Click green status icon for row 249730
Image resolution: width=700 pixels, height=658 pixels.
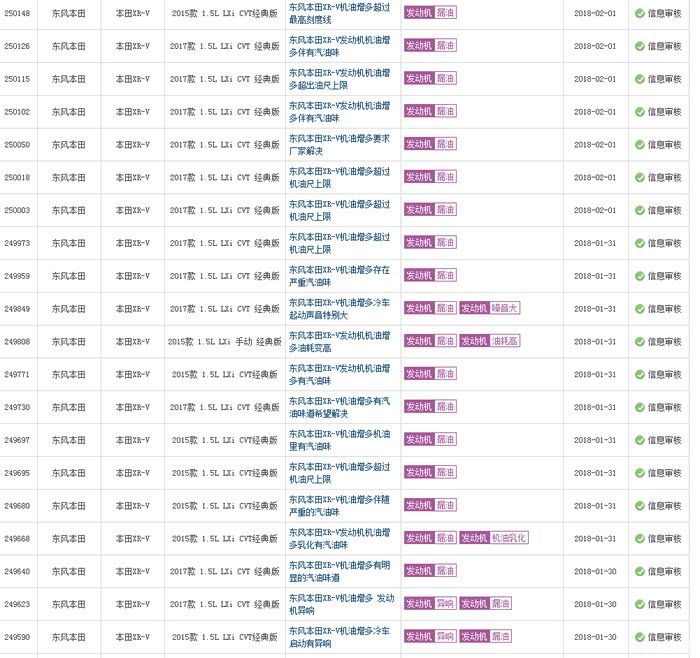coord(640,407)
